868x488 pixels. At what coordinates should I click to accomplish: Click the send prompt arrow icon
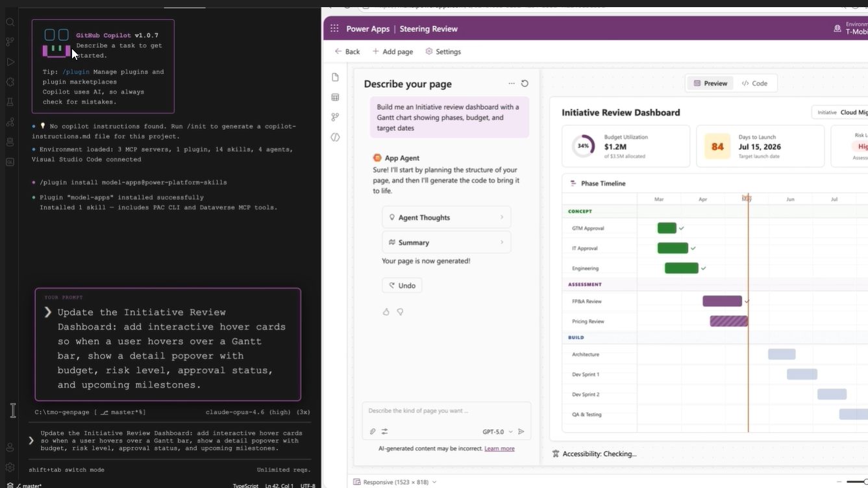[x=521, y=432]
